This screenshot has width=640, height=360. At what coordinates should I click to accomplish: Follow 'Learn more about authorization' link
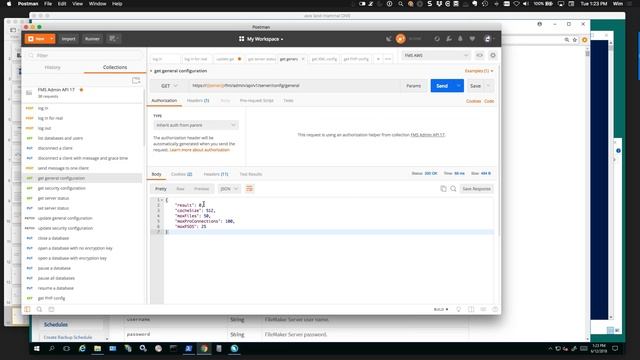[x=200, y=150]
